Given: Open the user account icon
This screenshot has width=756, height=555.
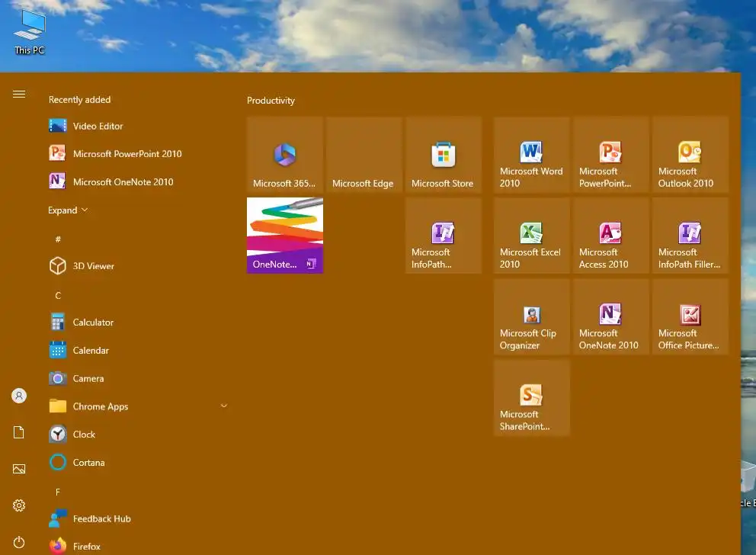Looking at the screenshot, I should click(19, 396).
